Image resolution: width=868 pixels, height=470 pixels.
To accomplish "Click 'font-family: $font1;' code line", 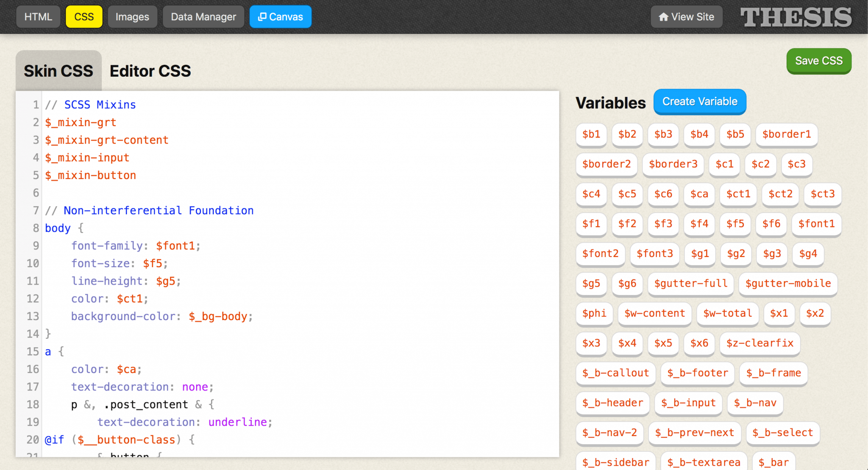I will [136, 246].
